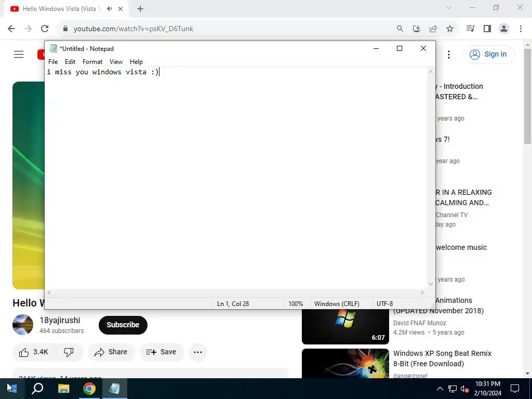Click Notepad horizontal scrollbar right arrow

422,293
